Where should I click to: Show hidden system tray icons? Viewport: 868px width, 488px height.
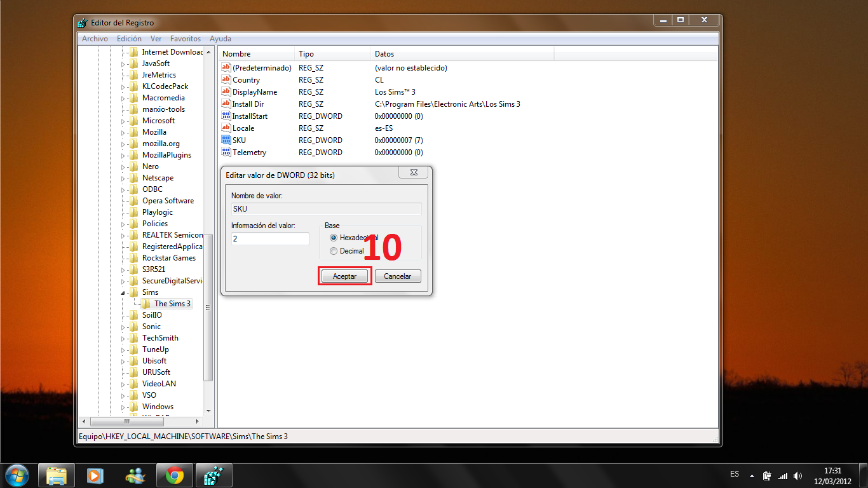pyautogui.click(x=752, y=475)
